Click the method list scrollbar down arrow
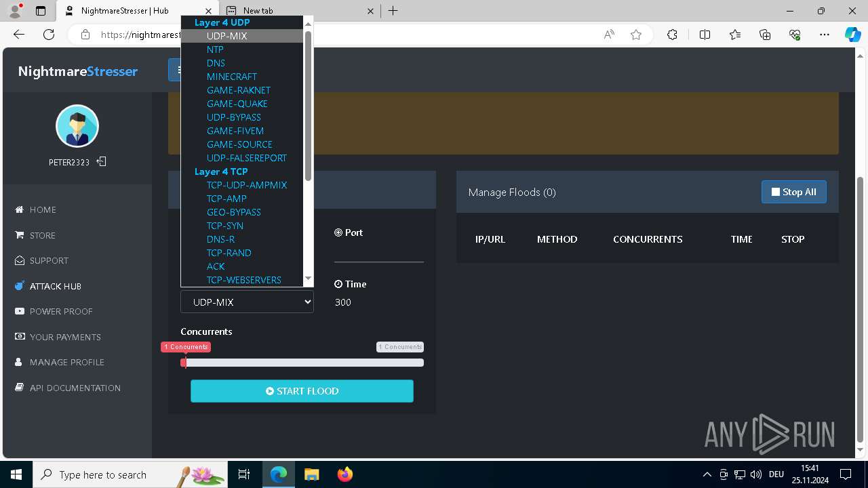This screenshot has width=868, height=488. 308,279
